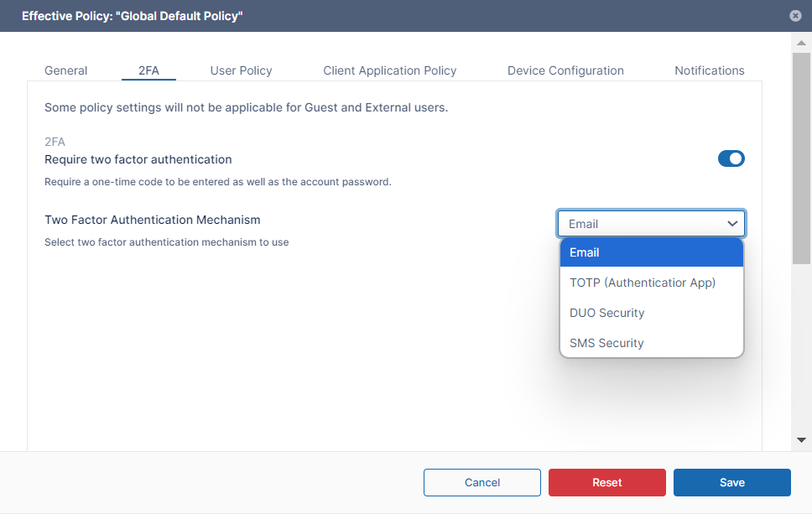The width and height of the screenshot is (812, 514).
Task: Open the Device Configuration tab
Action: click(x=565, y=70)
